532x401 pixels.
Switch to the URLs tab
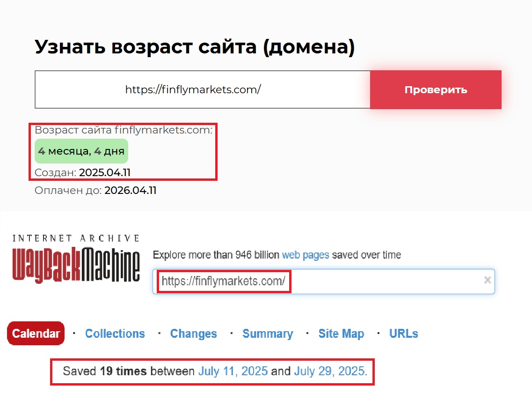tap(403, 334)
